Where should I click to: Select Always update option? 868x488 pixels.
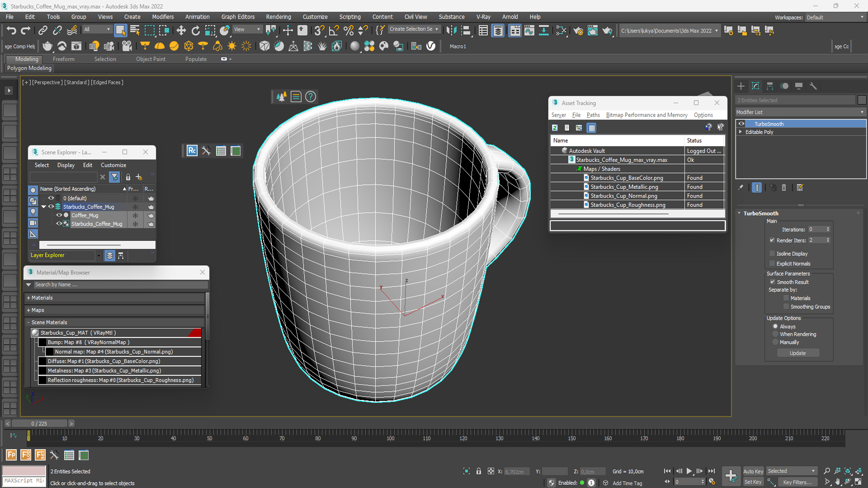pos(775,326)
